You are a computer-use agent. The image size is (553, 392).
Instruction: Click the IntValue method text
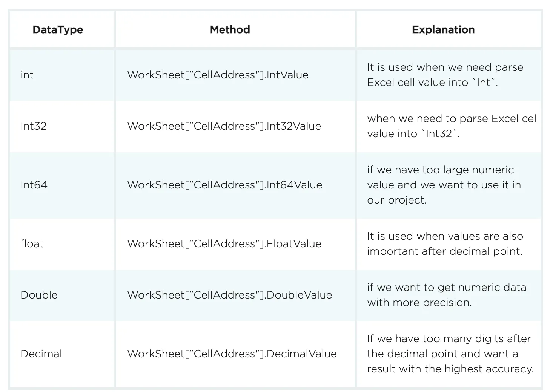click(x=218, y=75)
